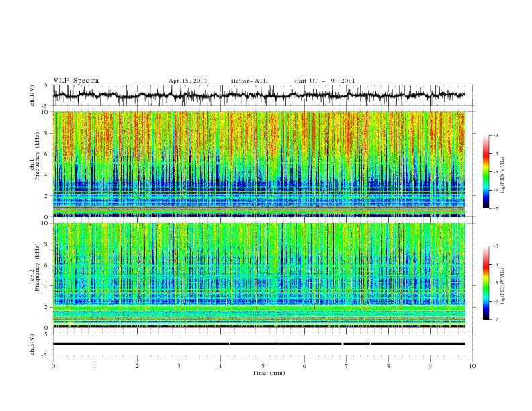Screen dimensions: 532x411
Task: Click the ch.1 colorbar log(PSD) label
Action: [x=503, y=175]
